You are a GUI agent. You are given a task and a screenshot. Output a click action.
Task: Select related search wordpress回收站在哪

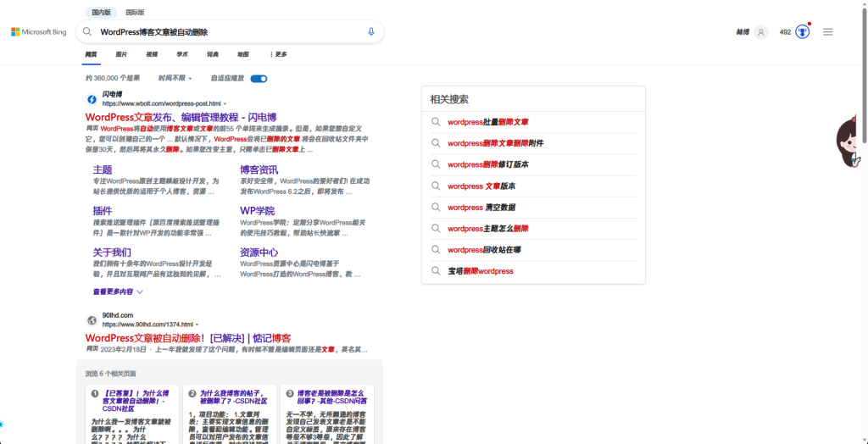click(484, 250)
